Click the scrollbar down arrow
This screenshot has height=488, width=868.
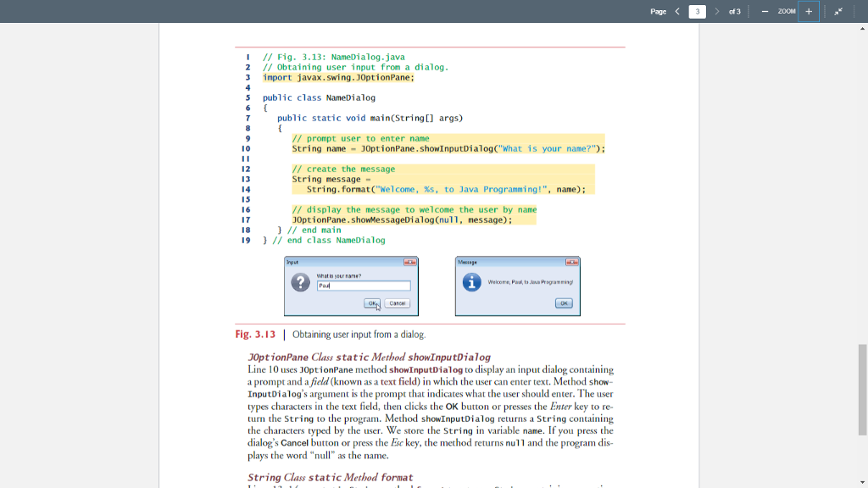862,482
